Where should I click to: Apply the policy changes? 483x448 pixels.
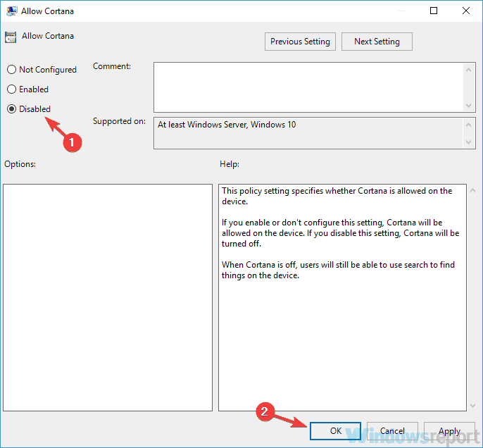pos(449,431)
